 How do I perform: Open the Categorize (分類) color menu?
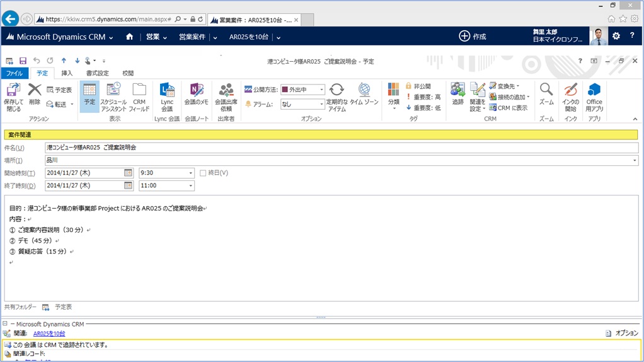tap(393, 96)
